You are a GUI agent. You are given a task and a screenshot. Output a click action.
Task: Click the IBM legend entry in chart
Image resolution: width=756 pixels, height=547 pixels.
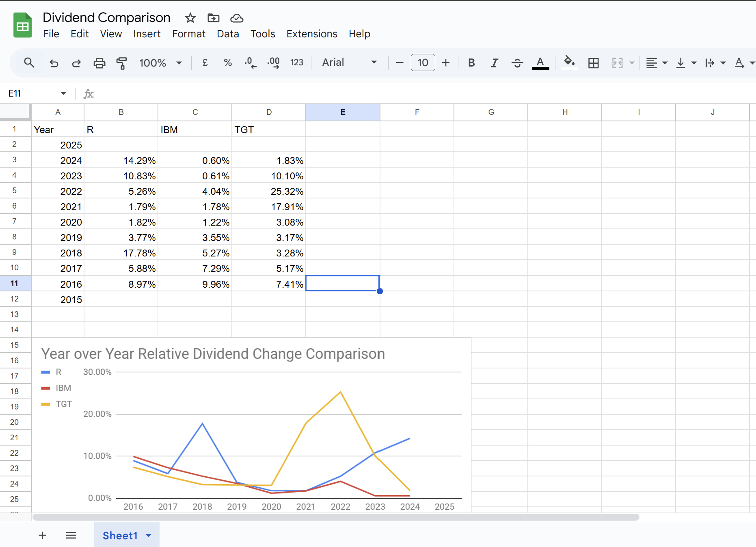pyautogui.click(x=56, y=388)
